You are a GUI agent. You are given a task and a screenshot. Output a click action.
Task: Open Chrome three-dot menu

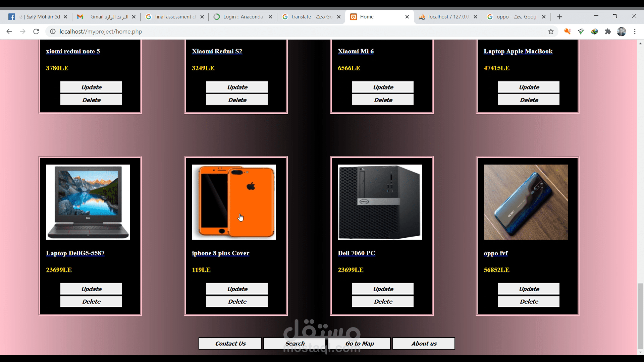point(635,32)
